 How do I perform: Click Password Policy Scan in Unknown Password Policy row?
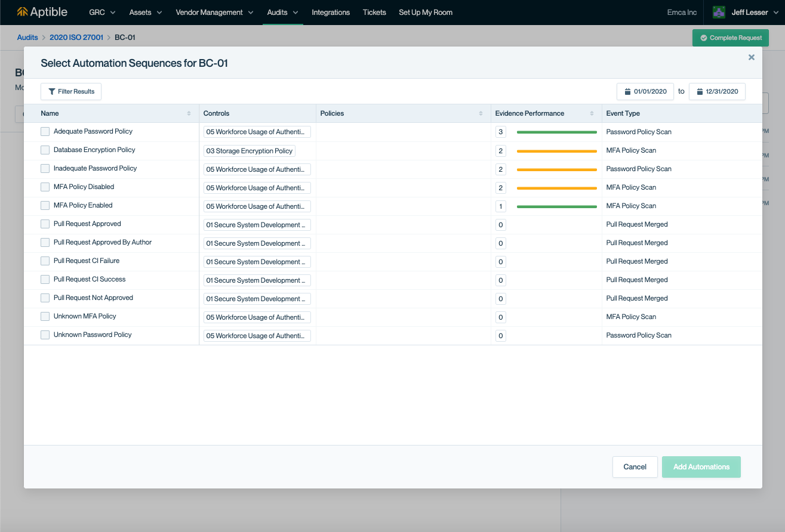(639, 335)
